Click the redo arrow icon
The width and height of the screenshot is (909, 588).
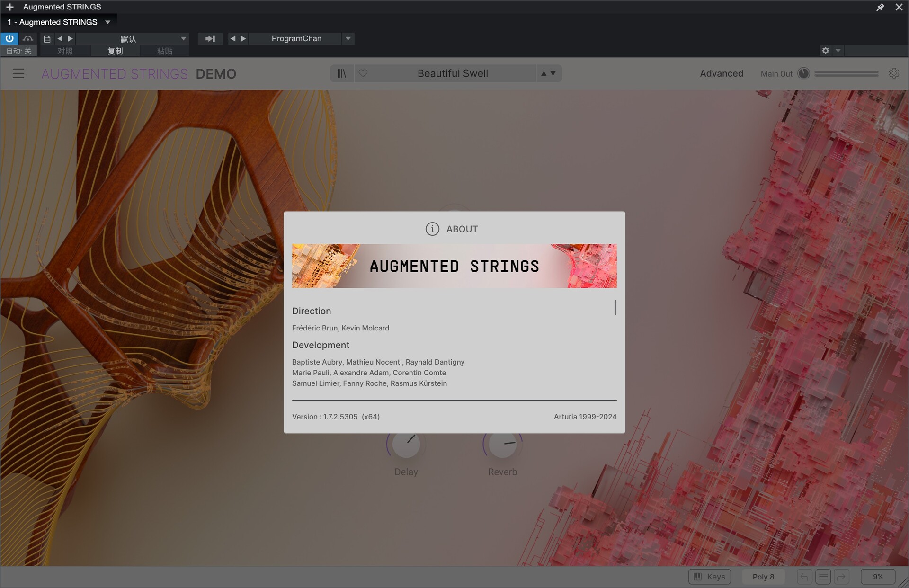click(841, 577)
